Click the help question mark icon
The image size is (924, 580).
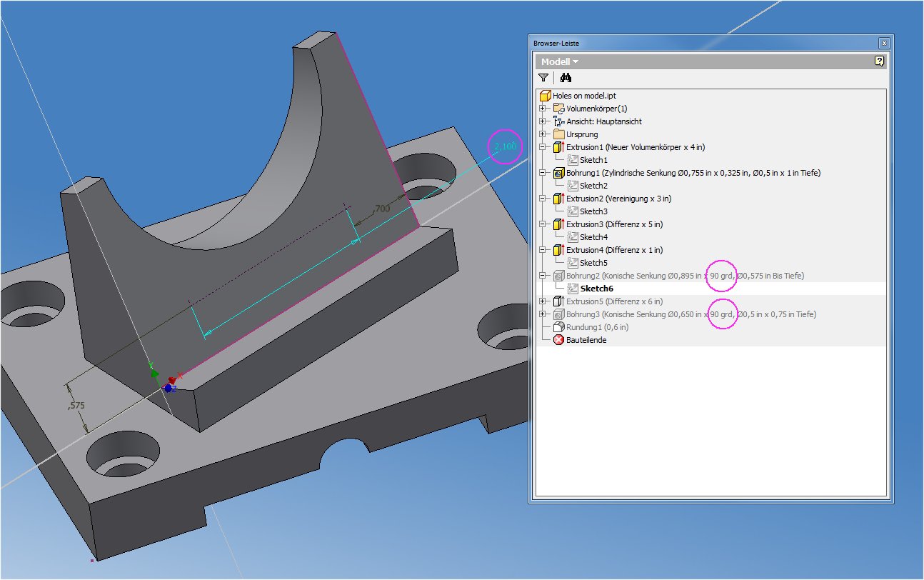[x=879, y=61]
